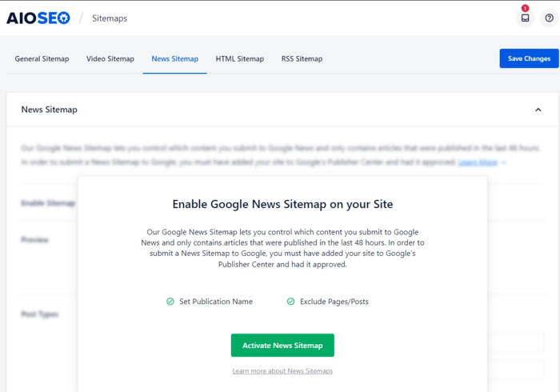The image size is (560, 392).
Task: Open the notifications icon with red badge
Action: pyautogui.click(x=525, y=18)
